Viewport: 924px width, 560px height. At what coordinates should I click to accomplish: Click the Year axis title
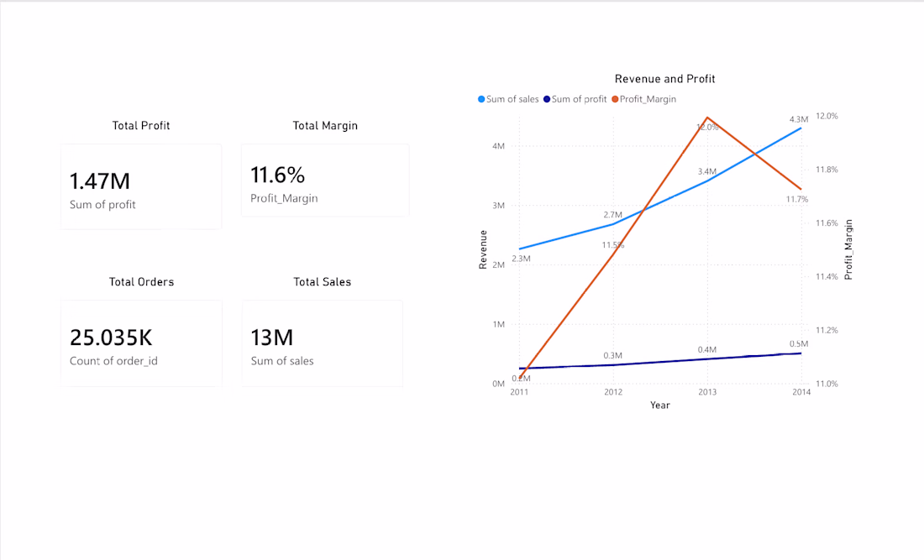click(660, 406)
